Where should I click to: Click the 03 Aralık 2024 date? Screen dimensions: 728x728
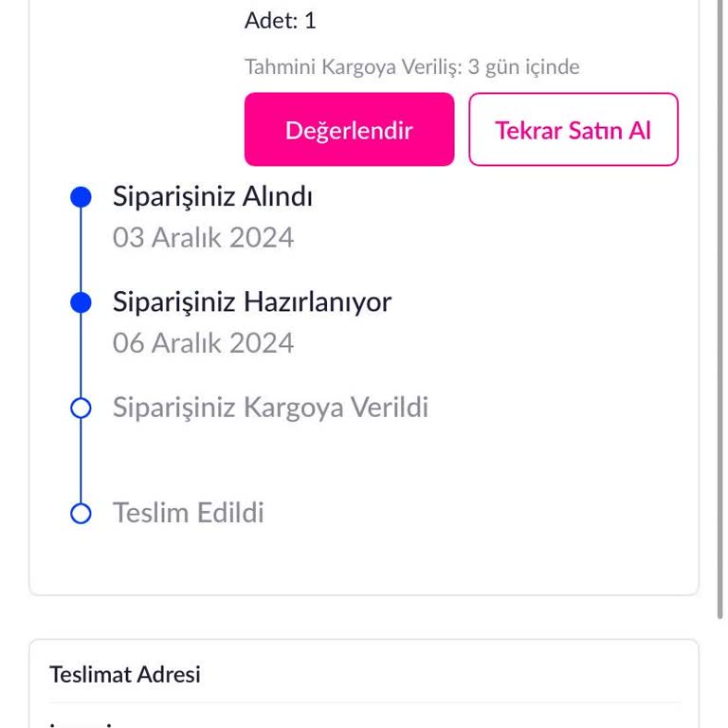(203, 237)
